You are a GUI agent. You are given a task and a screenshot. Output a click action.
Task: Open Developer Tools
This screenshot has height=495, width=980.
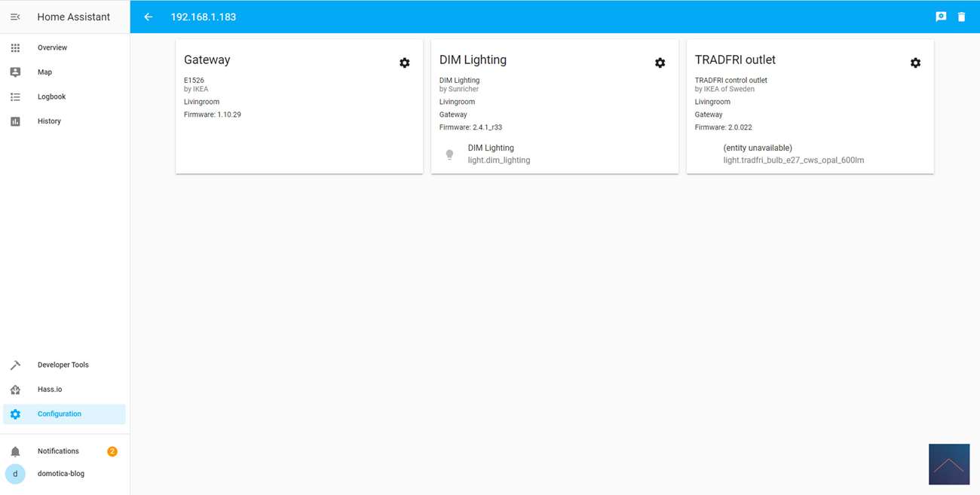63,365
